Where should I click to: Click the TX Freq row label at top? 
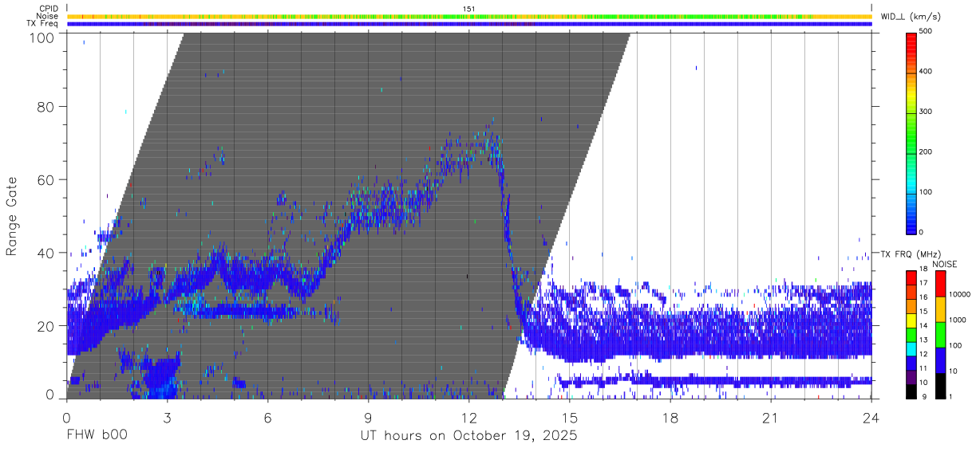click(x=42, y=23)
